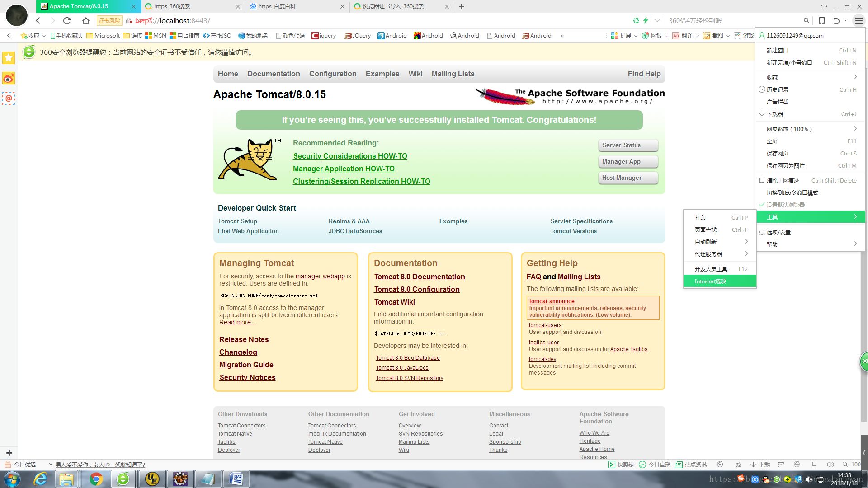Image resolution: width=868 pixels, height=488 pixels.
Task: Open Documentation in Tomcat nav bar
Action: [274, 74]
